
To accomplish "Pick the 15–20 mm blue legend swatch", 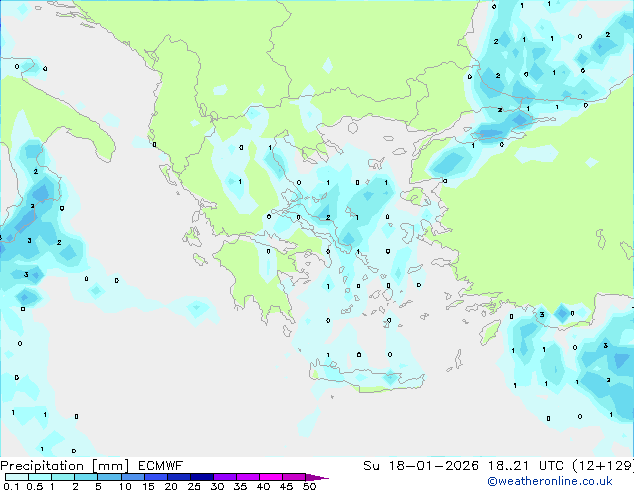I will coord(156,477).
